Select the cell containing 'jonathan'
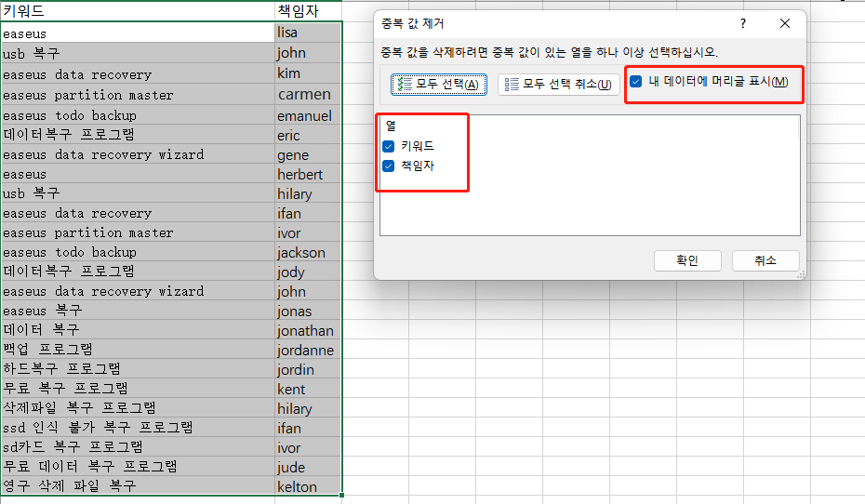This screenshot has height=504, width=865. [x=309, y=330]
